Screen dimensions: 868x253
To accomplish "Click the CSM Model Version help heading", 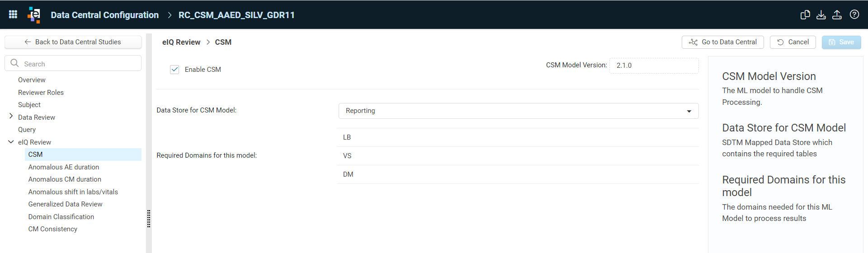I will click(769, 76).
